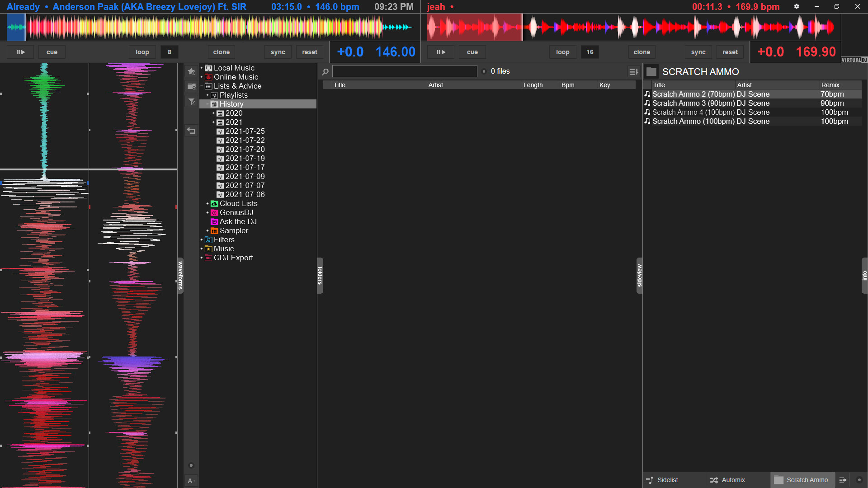868x488 pixels.
Task: Click the search magnifier icon
Action: [325, 71]
